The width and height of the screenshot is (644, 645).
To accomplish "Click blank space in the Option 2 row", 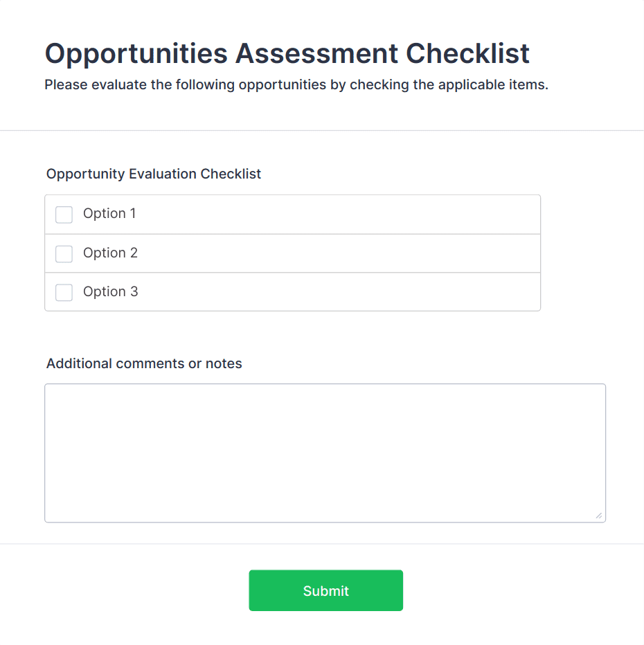I will (346, 253).
